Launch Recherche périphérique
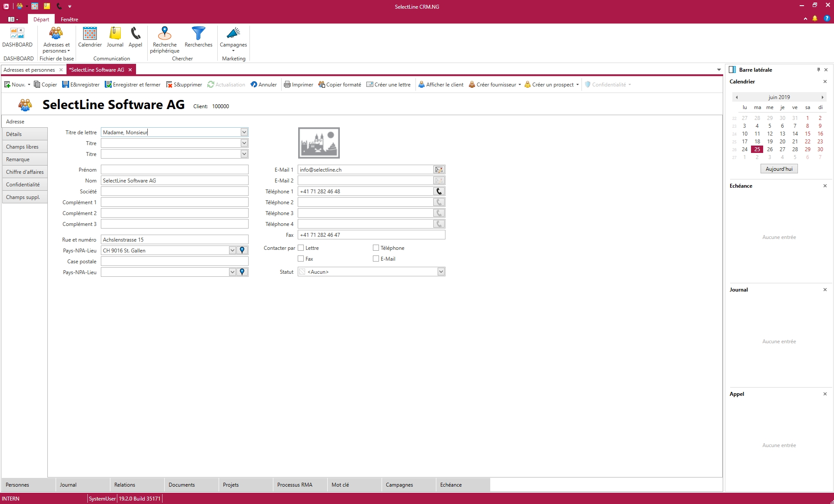The image size is (834, 504). tap(165, 40)
